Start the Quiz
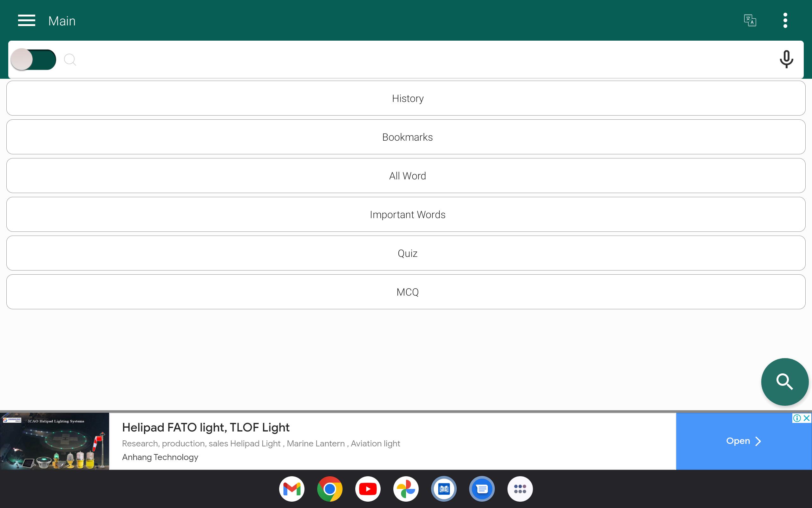This screenshot has height=508, width=812. point(406,253)
